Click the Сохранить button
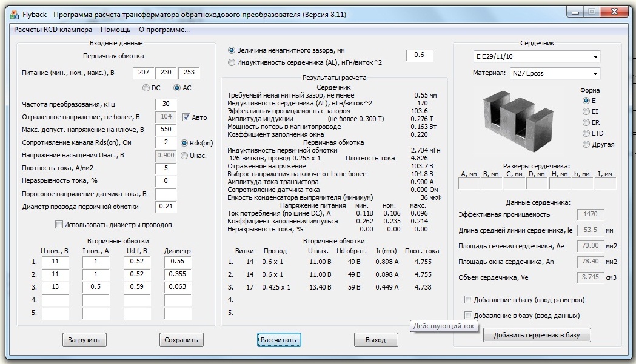 pyautogui.click(x=182, y=340)
